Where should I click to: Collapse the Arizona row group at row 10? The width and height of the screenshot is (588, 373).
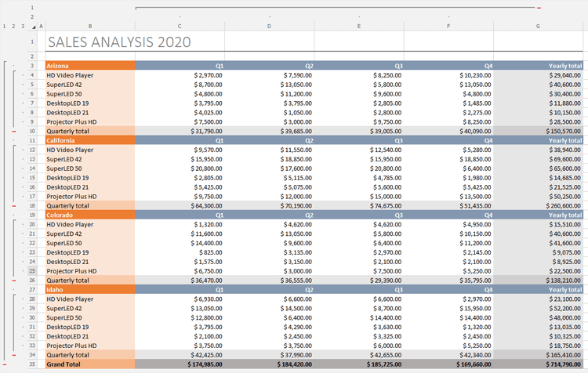tap(14, 131)
